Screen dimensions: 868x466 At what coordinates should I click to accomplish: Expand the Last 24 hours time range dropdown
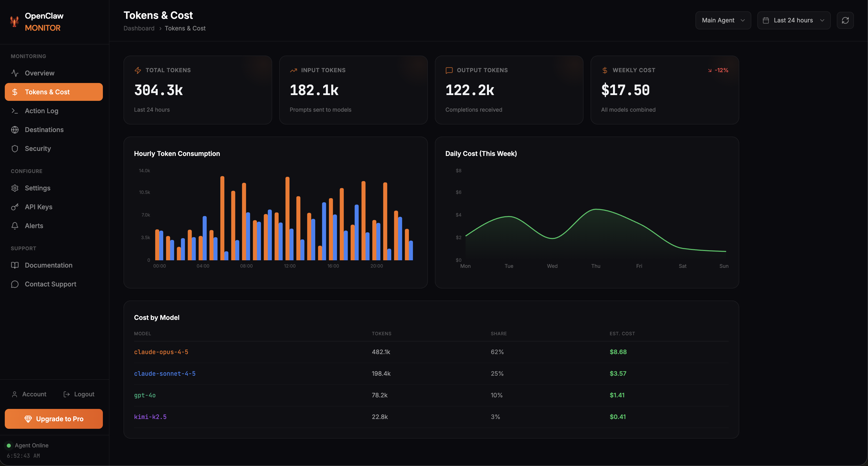(794, 20)
